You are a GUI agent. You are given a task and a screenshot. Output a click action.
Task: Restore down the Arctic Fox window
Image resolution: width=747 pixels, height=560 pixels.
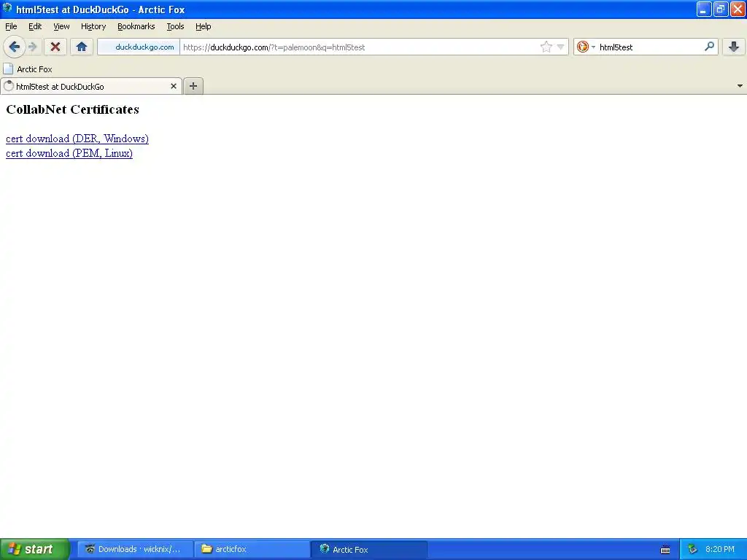(721, 9)
